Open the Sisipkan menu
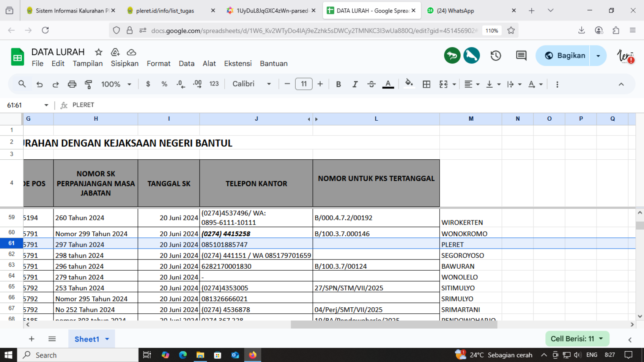 tap(125, 64)
